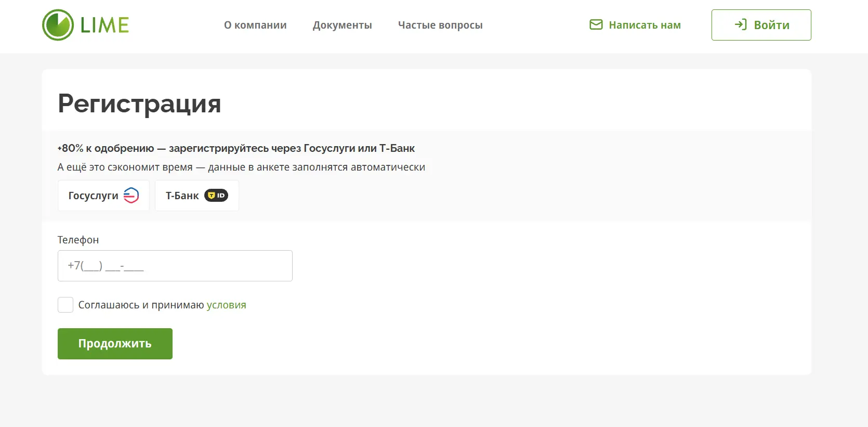Click the 'А ещё это сэкономит время' line
The image size is (868, 427).
click(241, 167)
